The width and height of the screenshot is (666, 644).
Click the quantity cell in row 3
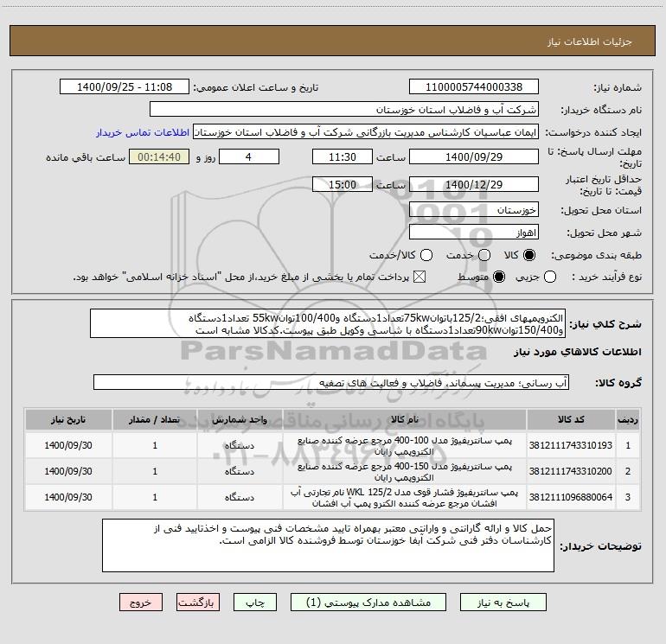click(x=155, y=497)
